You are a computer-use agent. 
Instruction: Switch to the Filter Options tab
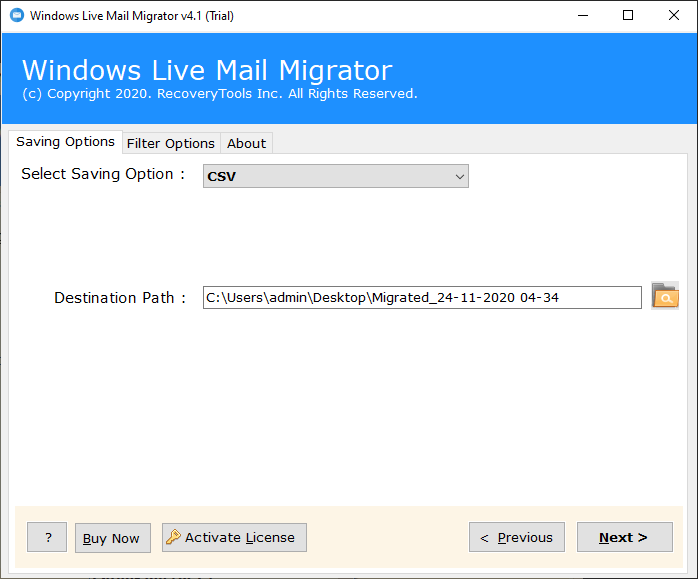[171, 143]
